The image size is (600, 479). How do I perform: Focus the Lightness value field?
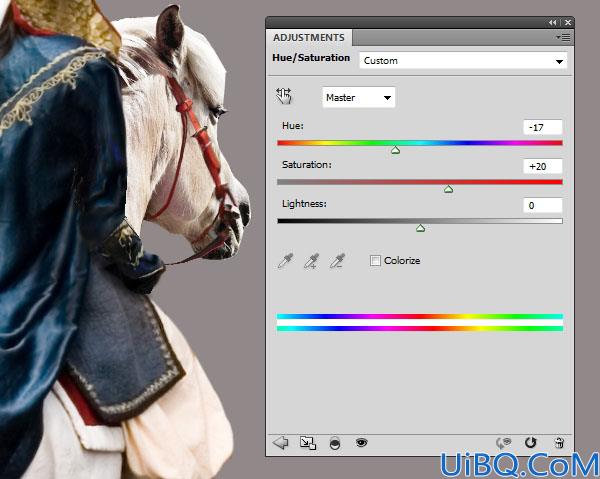point(543,205)
